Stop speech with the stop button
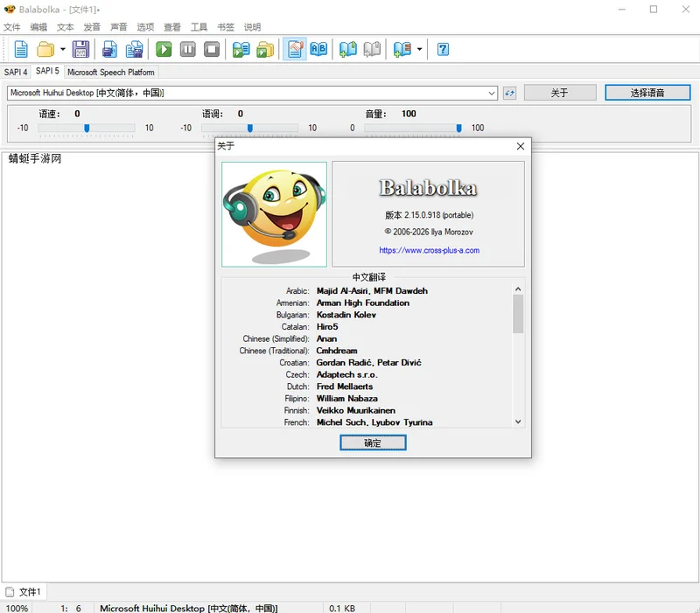This screenshot has width=700, height=613. [x=212, y=49]
